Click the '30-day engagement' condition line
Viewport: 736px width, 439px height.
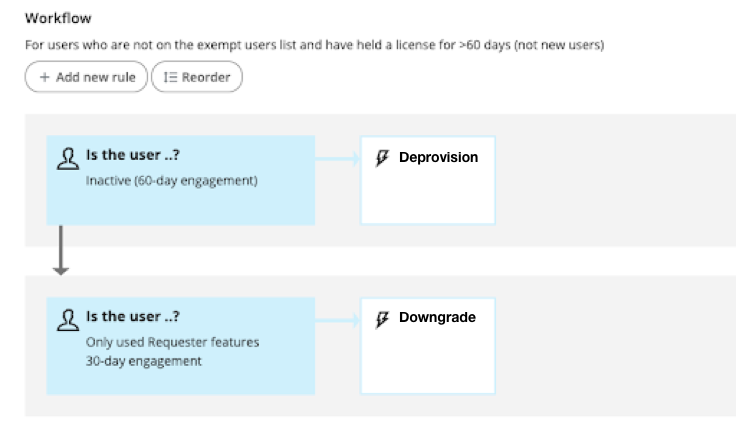143,360
